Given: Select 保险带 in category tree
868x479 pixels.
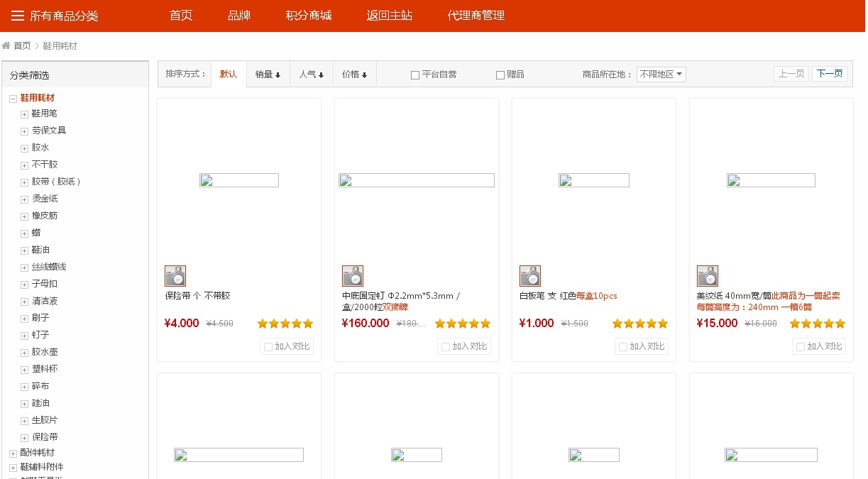Looking at the screenshot, I should [45, 437].
